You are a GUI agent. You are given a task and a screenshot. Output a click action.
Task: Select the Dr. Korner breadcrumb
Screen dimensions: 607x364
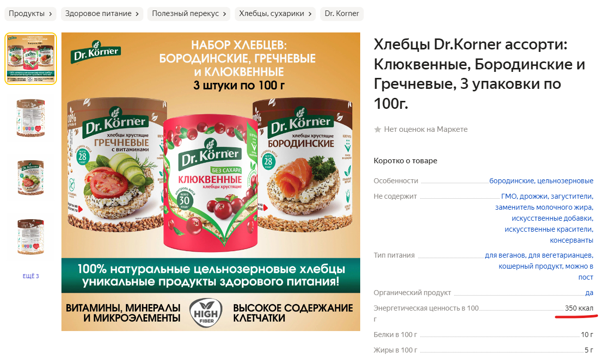(x=342, y=13)
